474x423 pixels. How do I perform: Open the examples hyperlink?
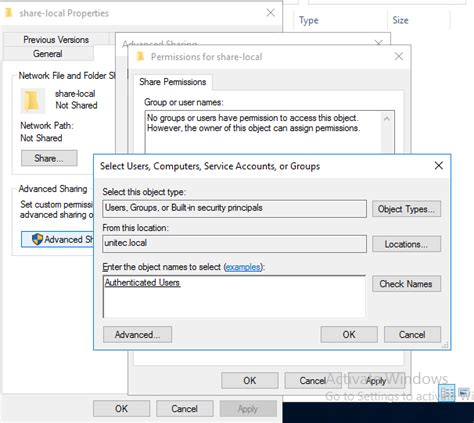(243, 267)
